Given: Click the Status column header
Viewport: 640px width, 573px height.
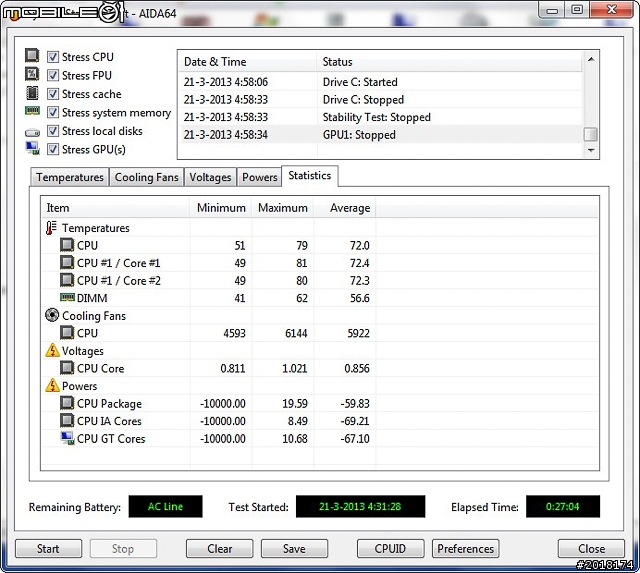Looking at the screenshot, I should [450, 62].
